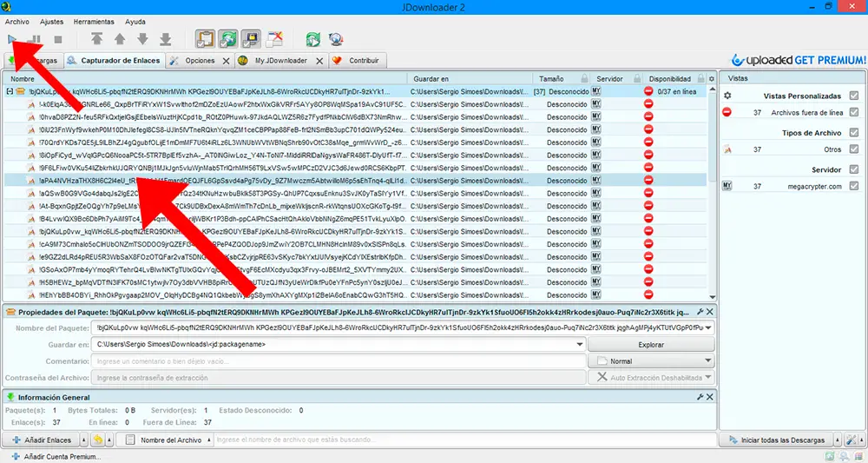Click the reconnect now icon
Viewport: 868px width, 463px height.
[313, 39]
